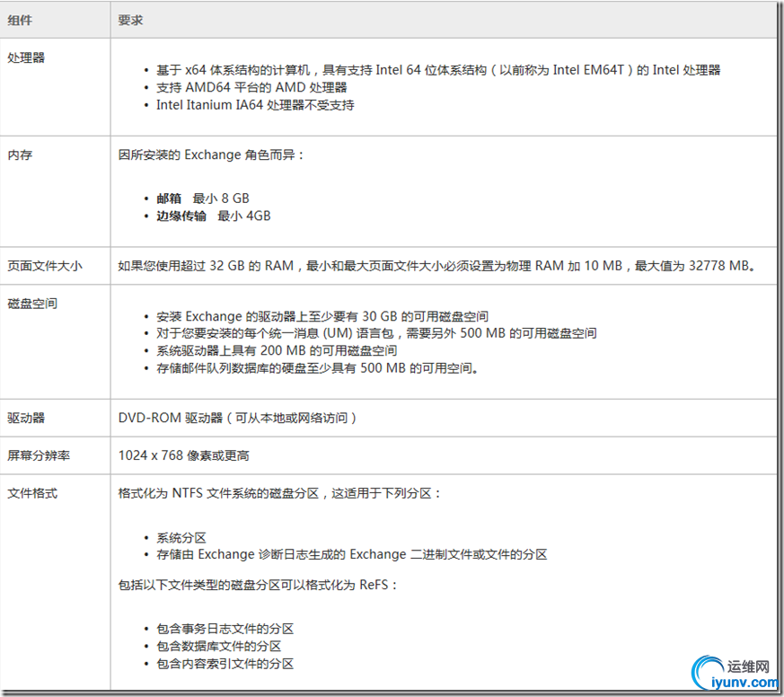Click the 可以格式化为 ReFS sentence

pos(257,585)
